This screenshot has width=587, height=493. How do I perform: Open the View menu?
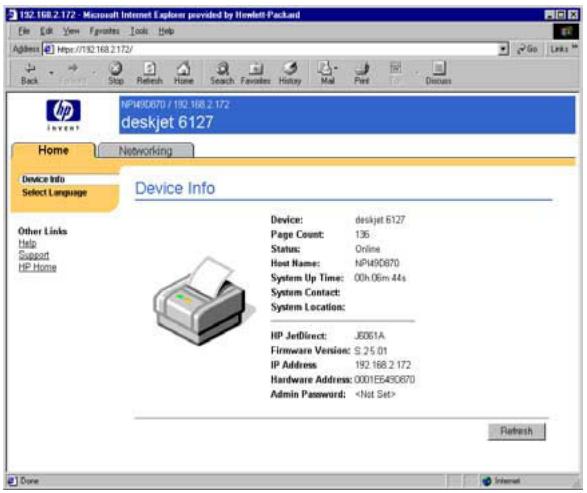71,31
